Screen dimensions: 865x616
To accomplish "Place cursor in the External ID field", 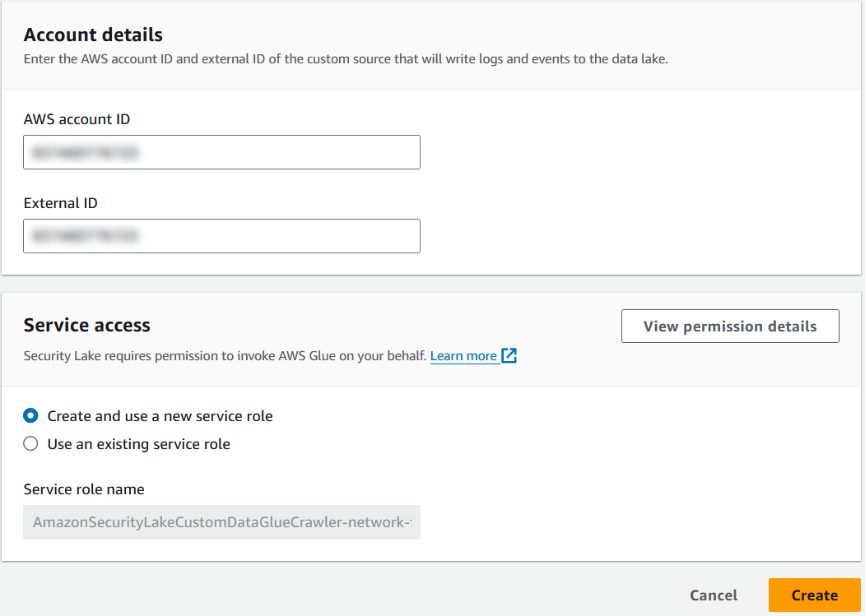I will point(221,236).
